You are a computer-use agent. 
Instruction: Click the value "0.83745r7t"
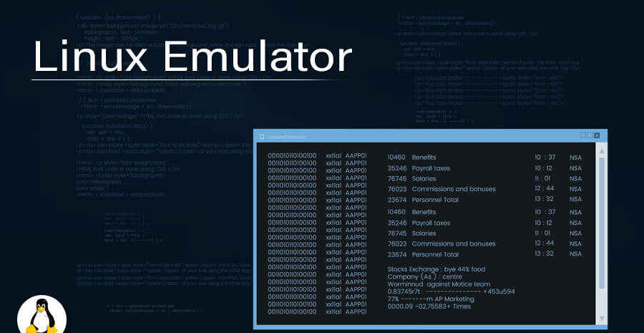404,291
